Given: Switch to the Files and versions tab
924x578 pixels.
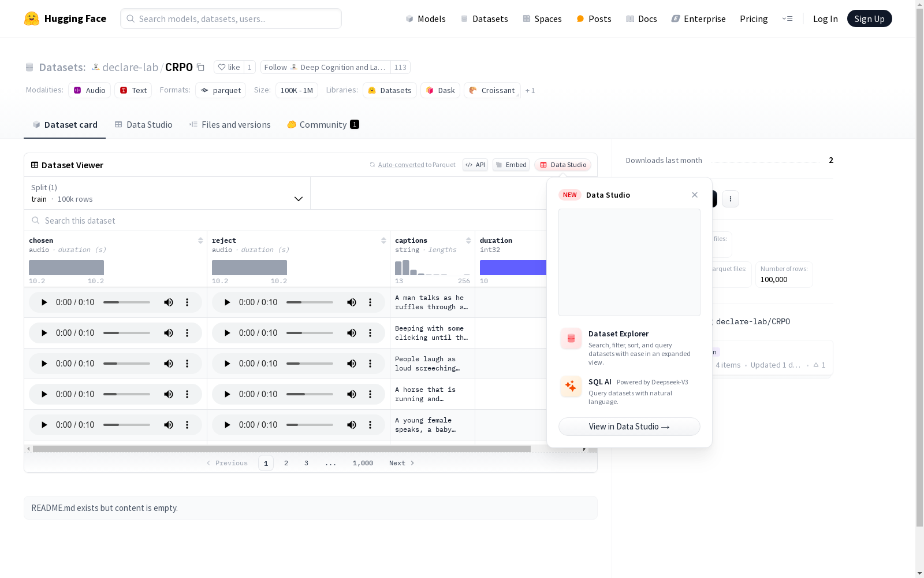Looking at the screenshot, I should point(230,125).
